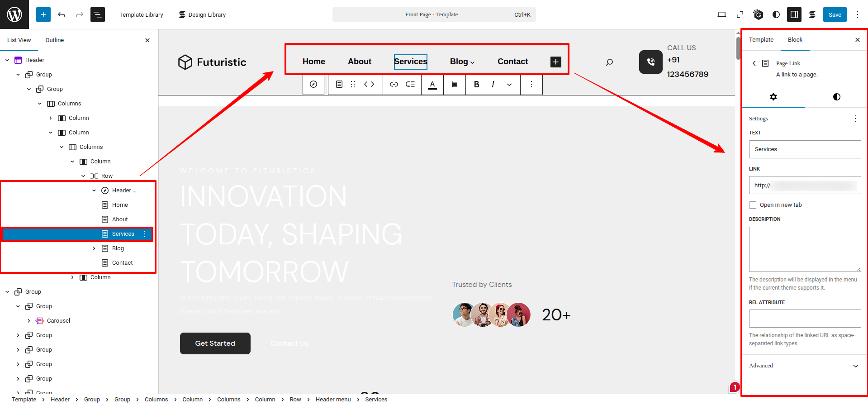
Task: Click the Undo arrow icon
Action: (62, 14)
